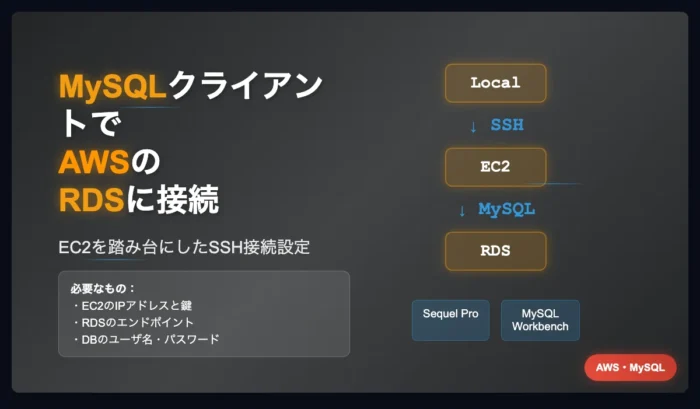
Task: Select the EC2 node box
Action: click(x=496, y=167)
